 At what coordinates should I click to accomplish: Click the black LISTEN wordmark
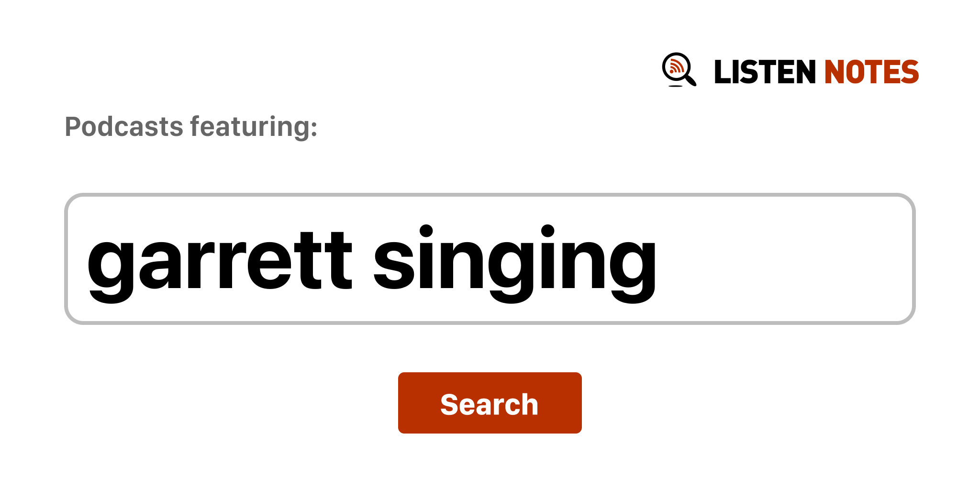coord(764,72)
